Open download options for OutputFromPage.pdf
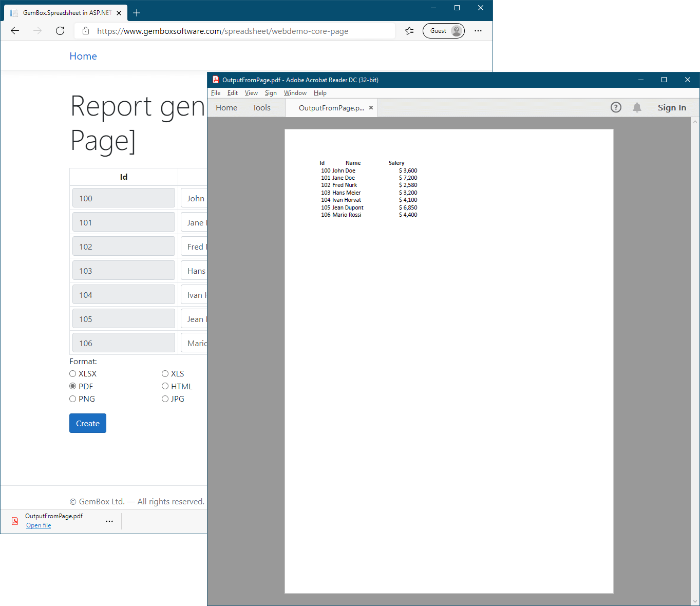This screenshot has width=700, height=606. coord(109,521)
